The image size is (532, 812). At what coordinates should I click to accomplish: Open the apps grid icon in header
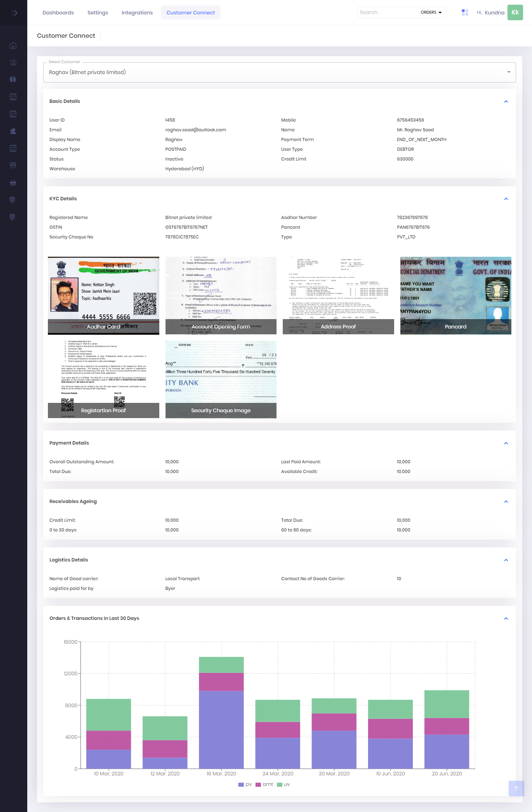(x=465, y=12)
